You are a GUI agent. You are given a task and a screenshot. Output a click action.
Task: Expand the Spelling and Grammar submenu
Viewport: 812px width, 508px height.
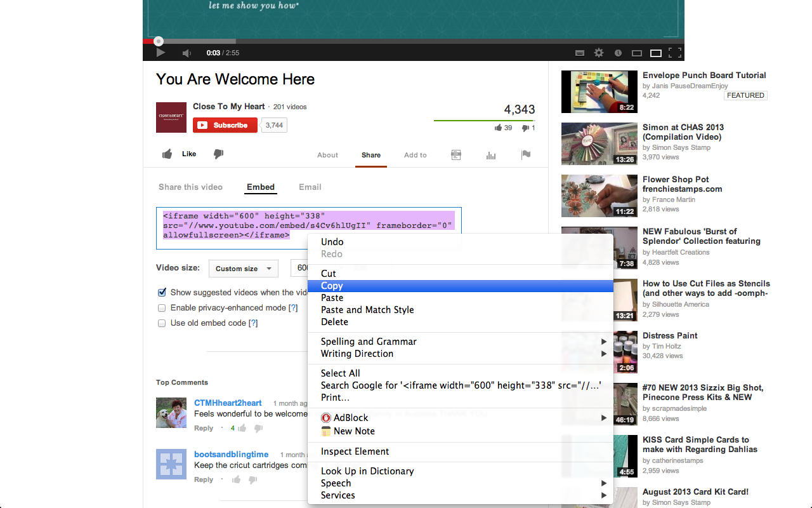click(460, 342)
